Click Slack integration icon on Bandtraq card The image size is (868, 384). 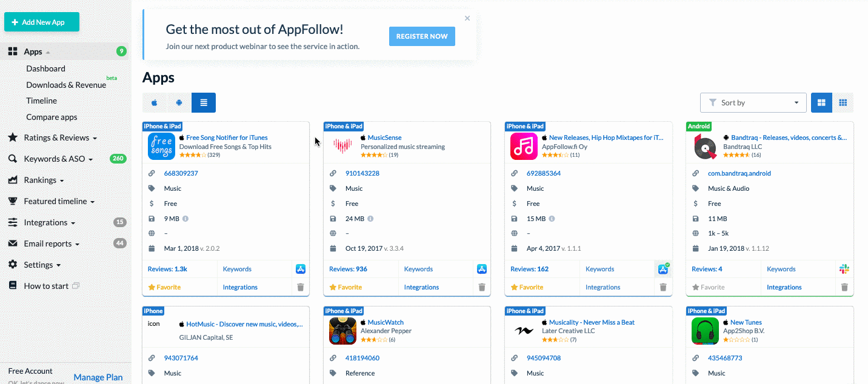[x=844, y=269]
